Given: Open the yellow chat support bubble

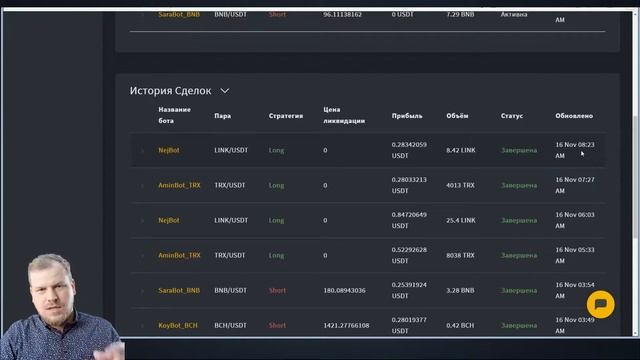Looking at the screenshot, I should tap(600, 304).
